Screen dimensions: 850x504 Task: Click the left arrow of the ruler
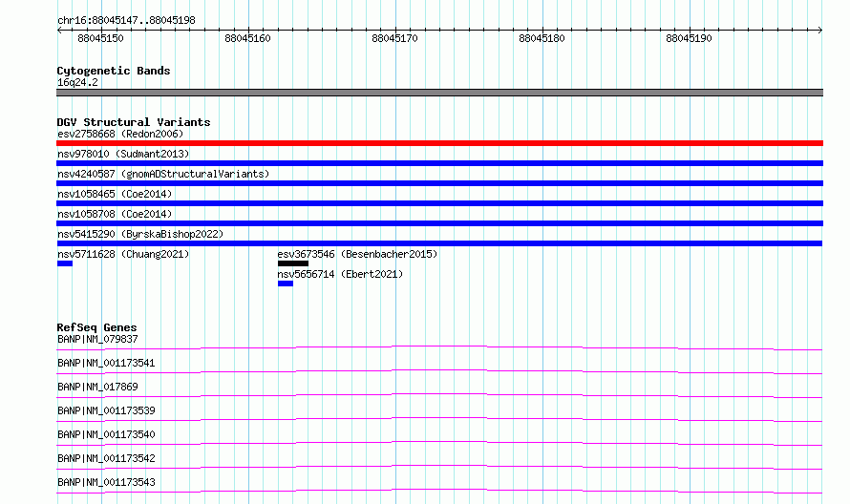(x=59, y=30)
